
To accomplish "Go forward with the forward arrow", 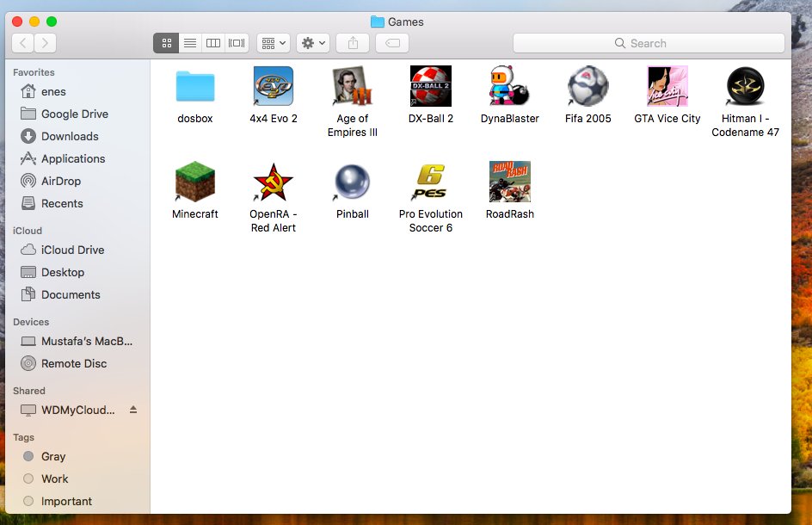I will 45,43.
